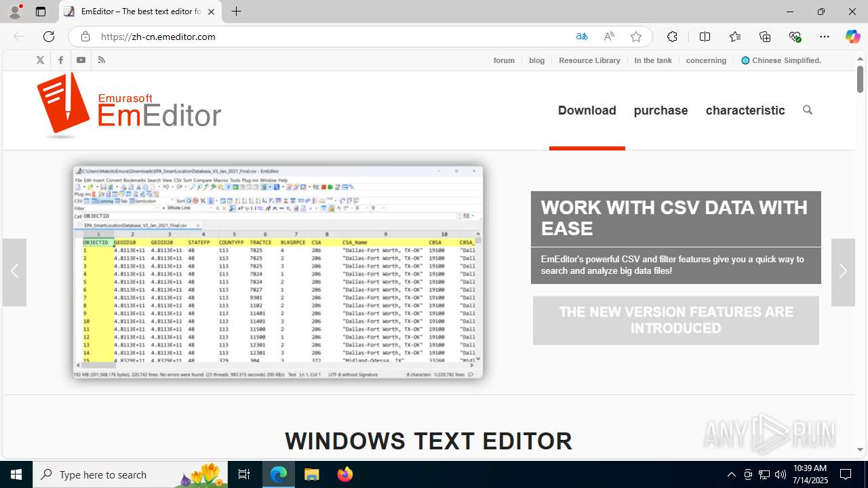Open the Windows Start menu

[16, 474]
